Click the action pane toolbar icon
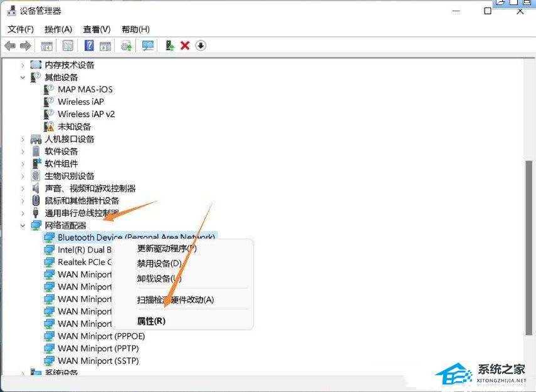Screen dimensions: 536x392 pos(105,46)
